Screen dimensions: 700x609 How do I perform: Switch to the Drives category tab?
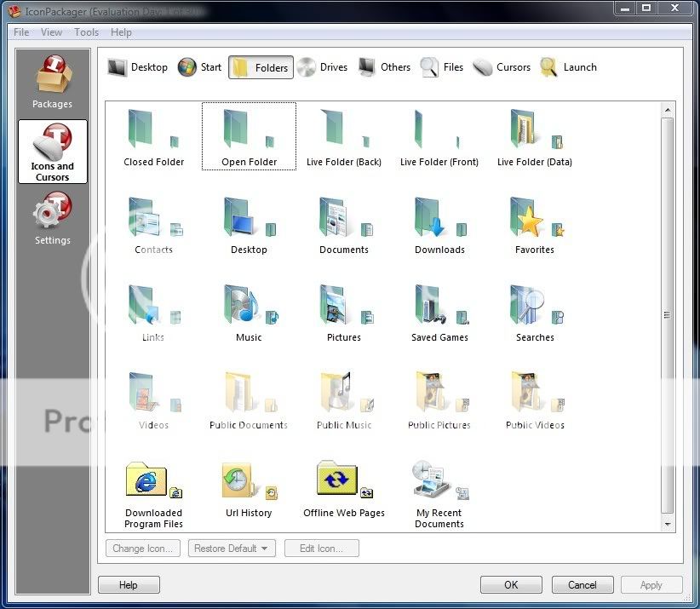click(322, 67)
